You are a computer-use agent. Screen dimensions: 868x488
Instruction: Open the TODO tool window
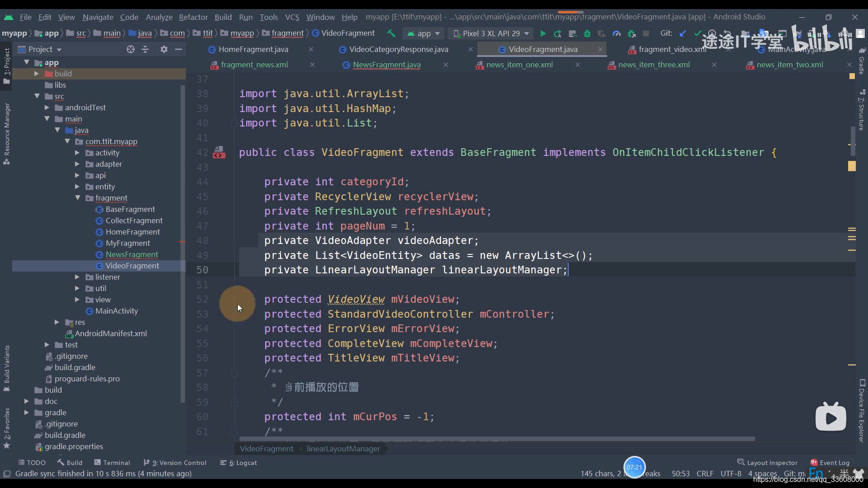point(32,463)
